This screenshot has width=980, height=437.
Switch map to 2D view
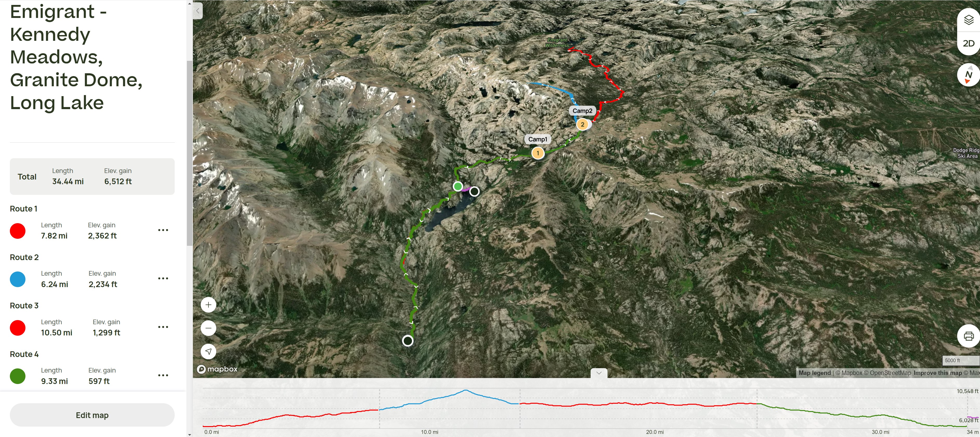pos(969,43)
